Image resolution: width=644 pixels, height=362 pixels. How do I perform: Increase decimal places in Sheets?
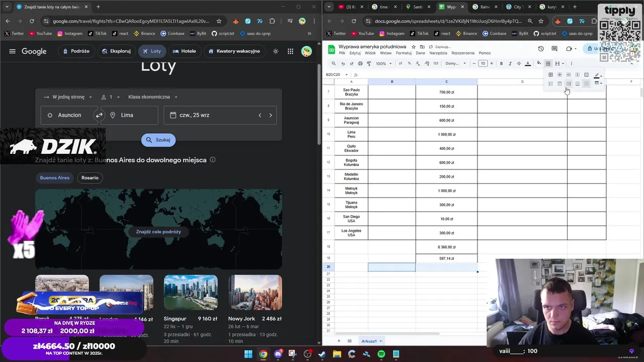pyautogui.click(x=427, y=63)
